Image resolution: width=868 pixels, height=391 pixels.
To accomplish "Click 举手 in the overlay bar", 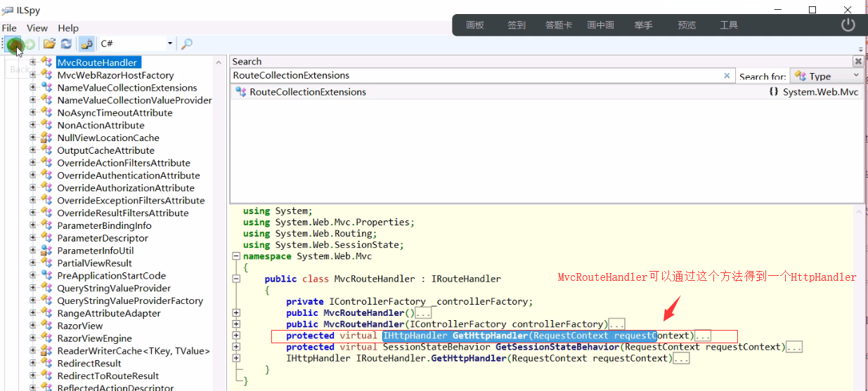I will (643, 25).
